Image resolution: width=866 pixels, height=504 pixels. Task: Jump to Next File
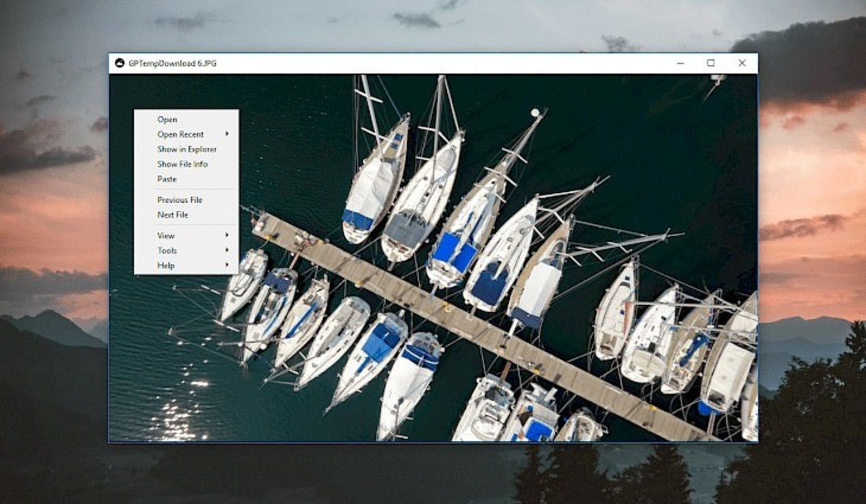click(172, 215)
